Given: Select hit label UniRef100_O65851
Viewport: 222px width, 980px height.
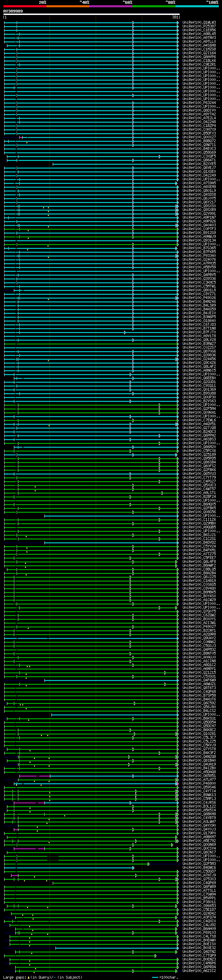Looking at the screenshot, I should (x=199, y=776).
